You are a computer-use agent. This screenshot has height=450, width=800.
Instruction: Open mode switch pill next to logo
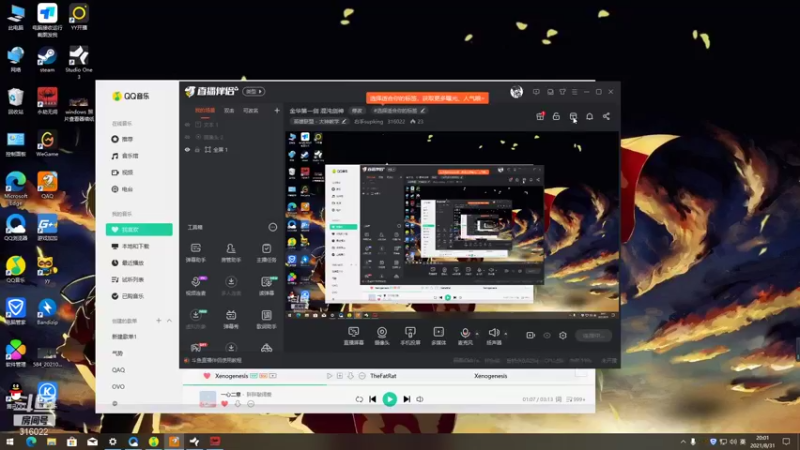(x=254, y=91)
